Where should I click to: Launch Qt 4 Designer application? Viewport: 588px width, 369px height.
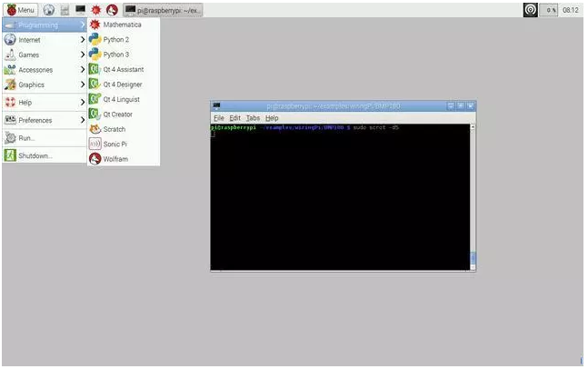[x=123, y=85]
